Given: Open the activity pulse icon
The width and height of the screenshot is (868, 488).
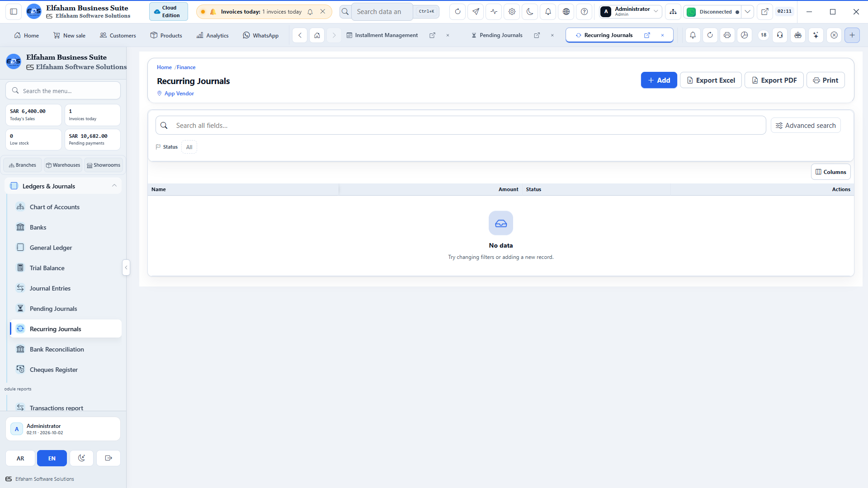Looking at the screenshot, I should pos(494,12).
